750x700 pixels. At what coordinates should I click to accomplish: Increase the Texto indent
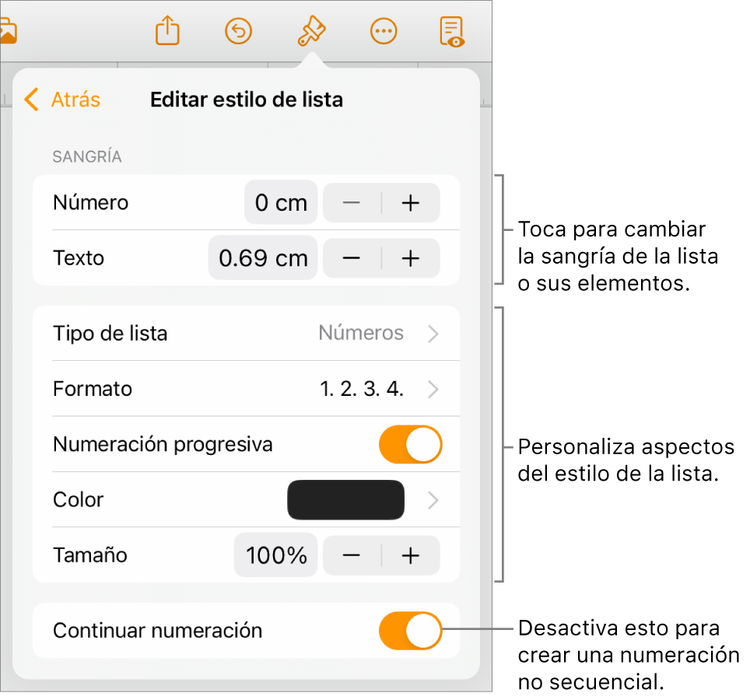pyautogui.click(x=411, y=258)
